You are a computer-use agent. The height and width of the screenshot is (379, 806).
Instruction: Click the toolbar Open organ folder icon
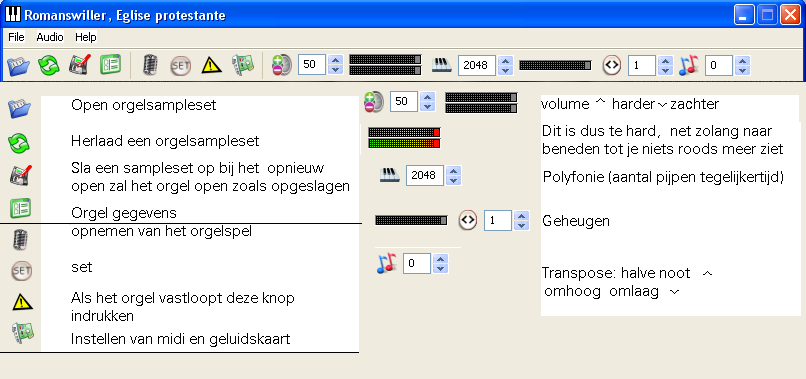(x=18, y=65)
